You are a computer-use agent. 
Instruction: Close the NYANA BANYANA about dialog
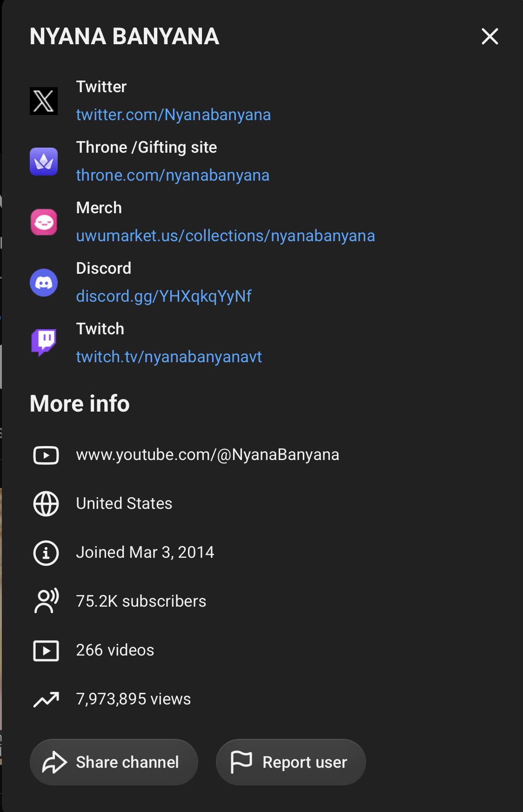[x=489, y=36]
